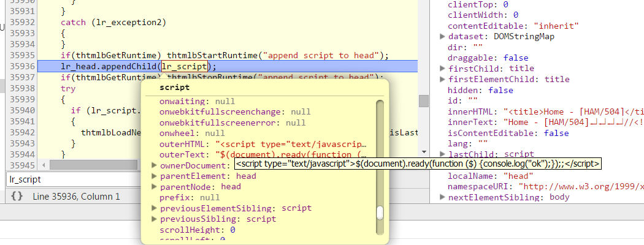
Task: Click the Line 35936, Column 1 status
Action: (x=77, y=197)
